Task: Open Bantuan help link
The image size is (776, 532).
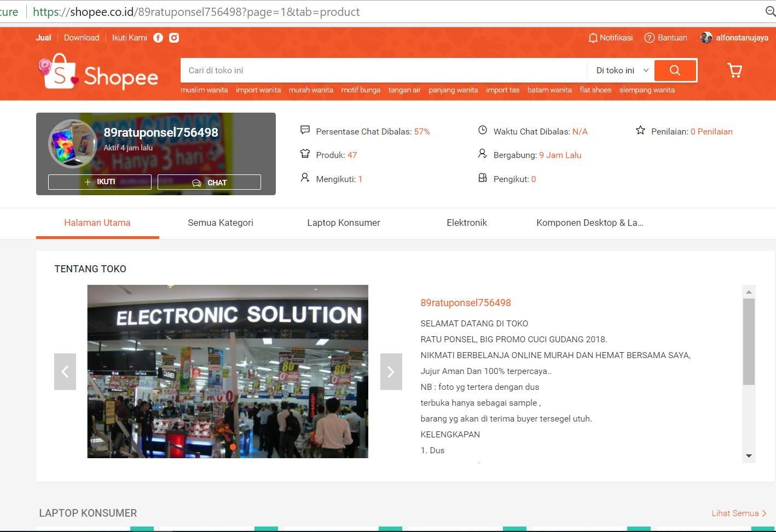Action: [673, 38]
